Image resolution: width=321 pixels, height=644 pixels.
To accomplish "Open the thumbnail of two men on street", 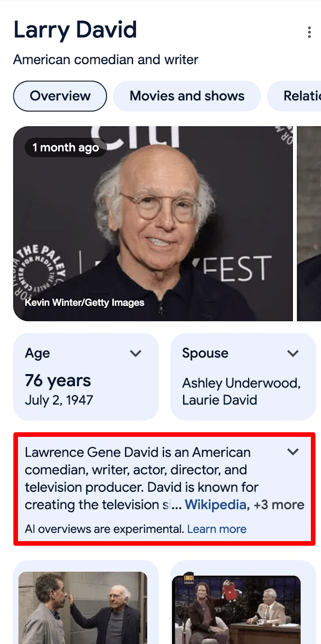I will (x=83, y=608).
